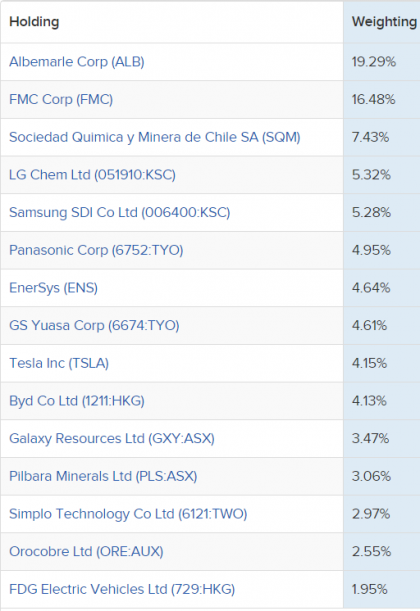Click the Weighting column header

point(384,21)
